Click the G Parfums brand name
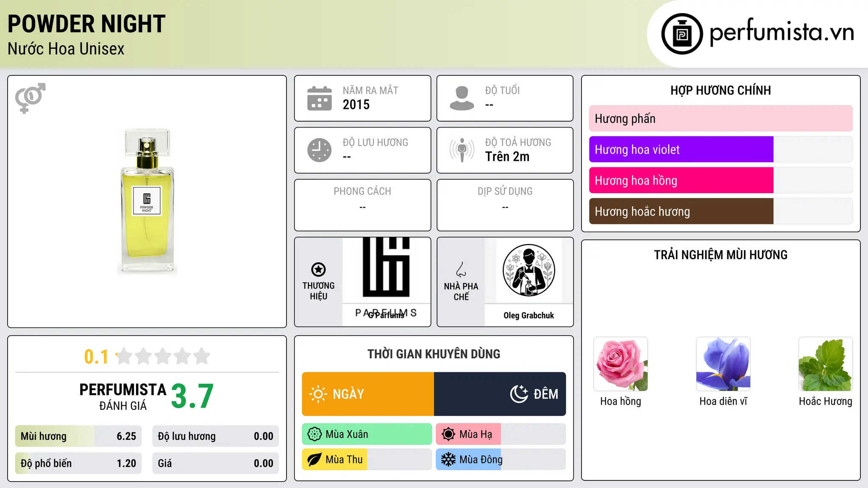The height and width of the screenshot is (488, 868). click(386, 315)
